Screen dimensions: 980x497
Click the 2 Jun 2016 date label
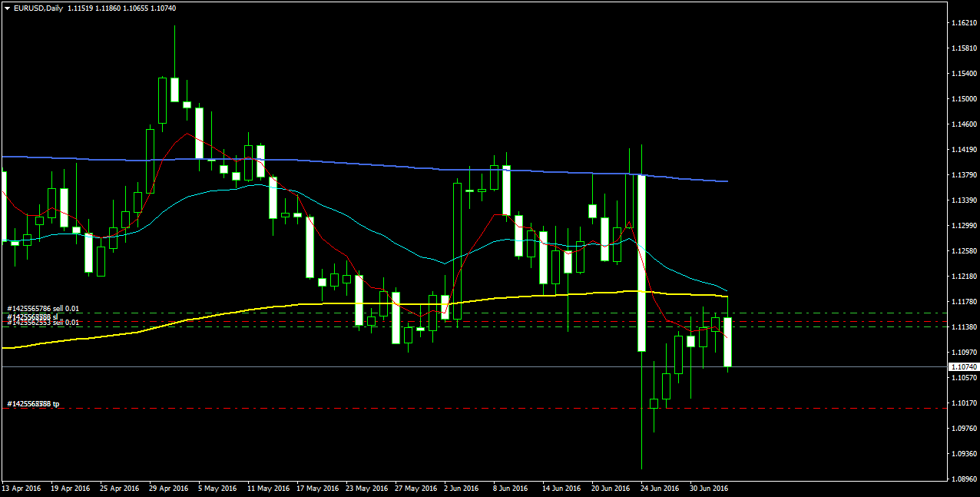pos(462,489)
